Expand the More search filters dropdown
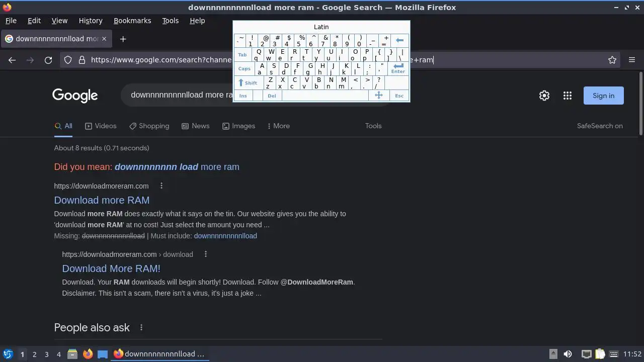 coord(278,126)
